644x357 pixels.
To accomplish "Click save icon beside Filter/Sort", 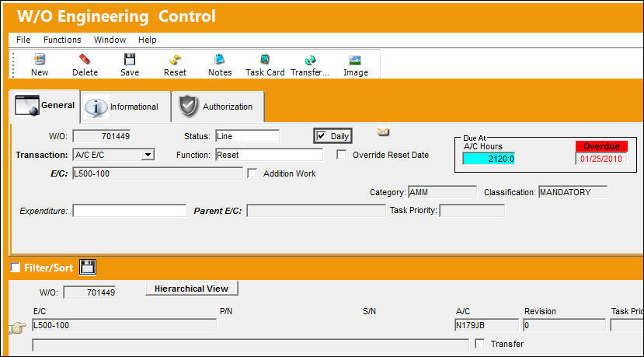I will [x=88, y=268].
